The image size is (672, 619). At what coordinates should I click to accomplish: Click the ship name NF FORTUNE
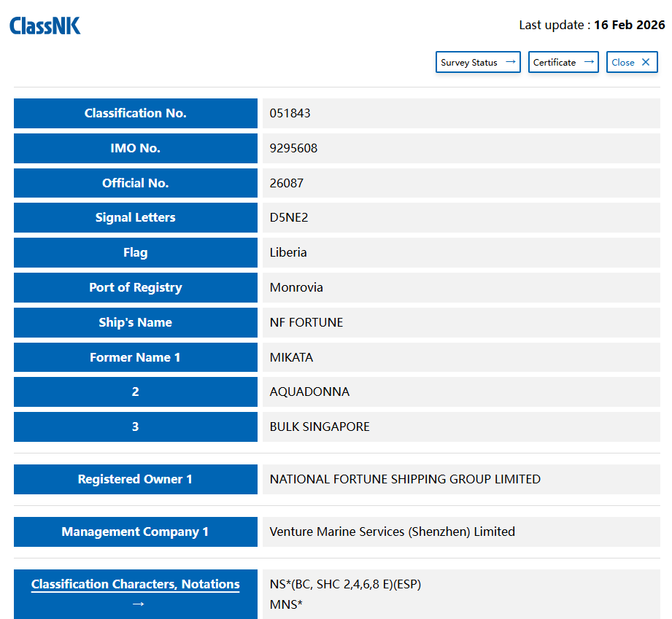tap(306, 322)
